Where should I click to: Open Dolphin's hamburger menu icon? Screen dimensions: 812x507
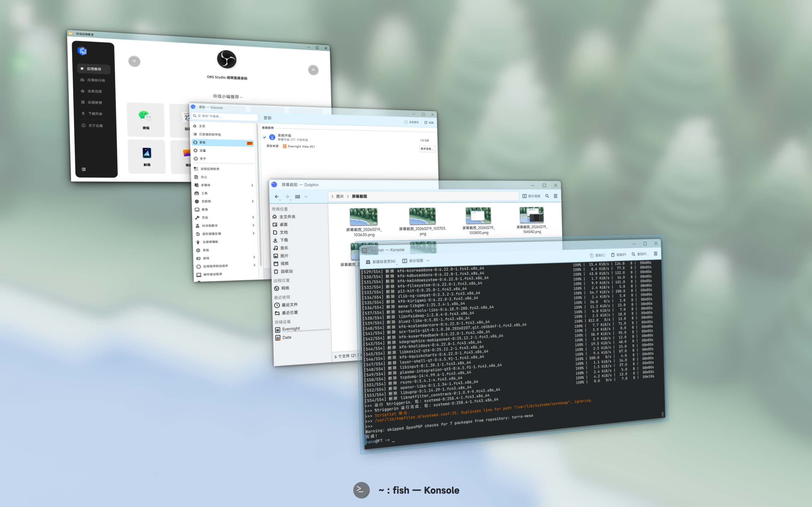[x=555, y=196]
